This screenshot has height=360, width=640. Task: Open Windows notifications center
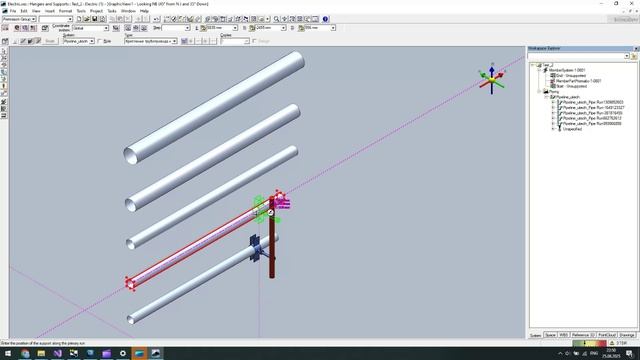629,353
